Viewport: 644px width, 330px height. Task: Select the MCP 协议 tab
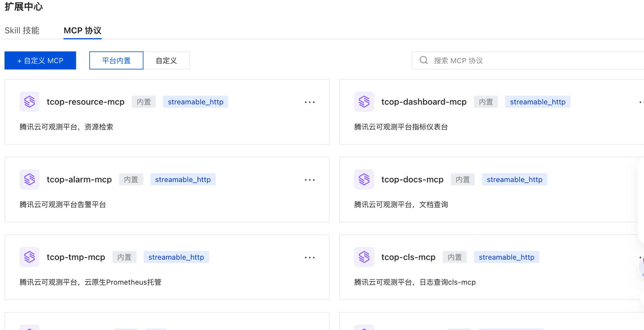pyautogui.click(x=83, y=31)
